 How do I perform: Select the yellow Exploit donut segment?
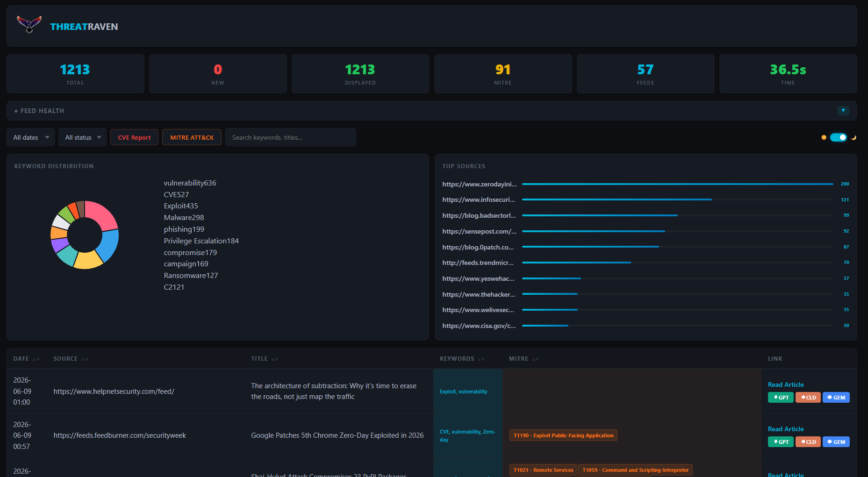[x=88, y=260]
